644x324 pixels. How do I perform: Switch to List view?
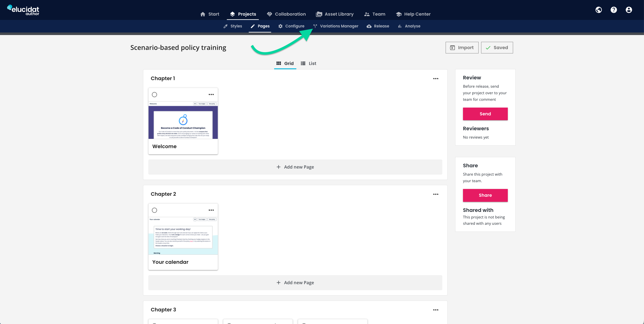(x=308, y=63)
